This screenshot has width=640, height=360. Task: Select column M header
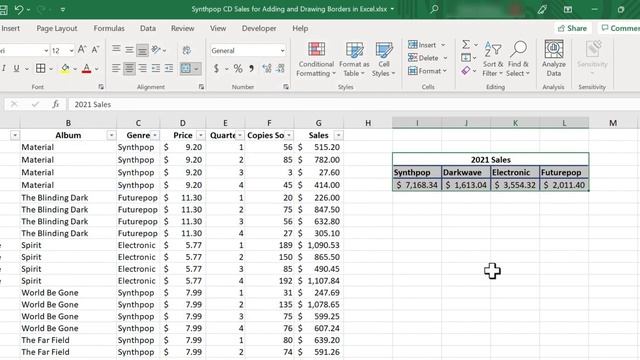click(613, 123)
